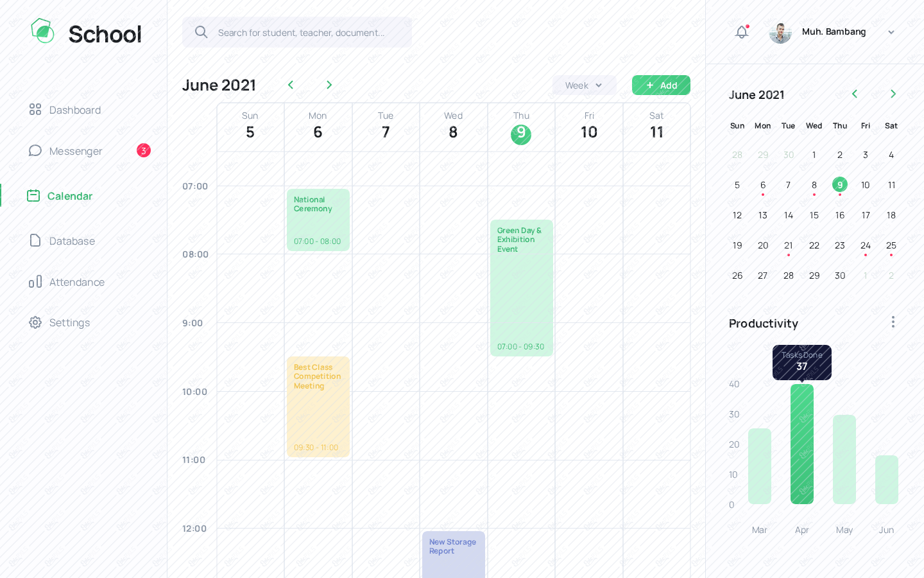Select the Calendar icon in sidebar

click(x=33, y=196)
